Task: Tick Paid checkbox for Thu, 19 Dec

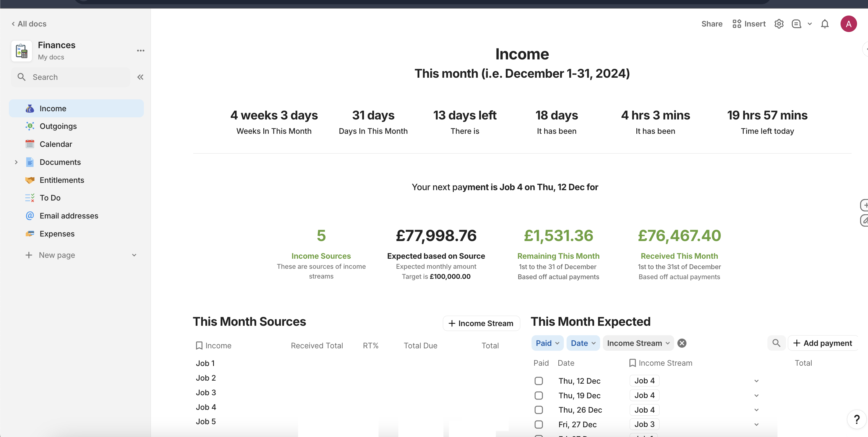Action: click(539, 395)
